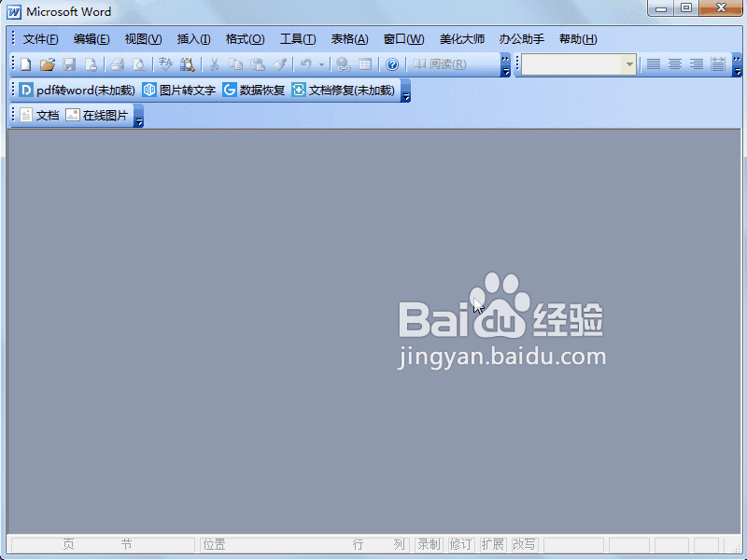Click 在线图片 toolbar button
Screen dimensions: 747x560
click(x=97, y=115)
